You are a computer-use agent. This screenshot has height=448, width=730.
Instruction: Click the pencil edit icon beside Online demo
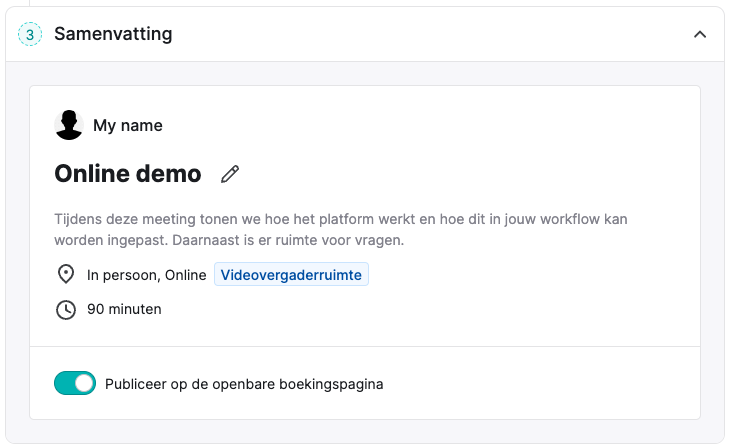coord(230,174)
